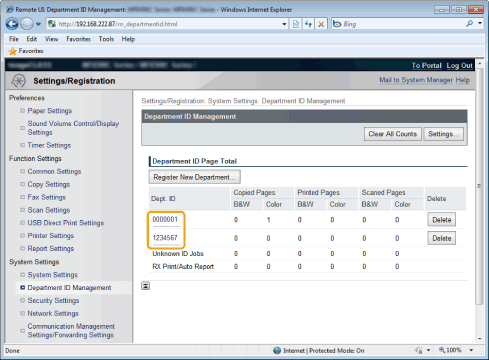Open Scan Settings in sidebar
The height and width of the screenshot is (360, 489).
coord(49,210)
